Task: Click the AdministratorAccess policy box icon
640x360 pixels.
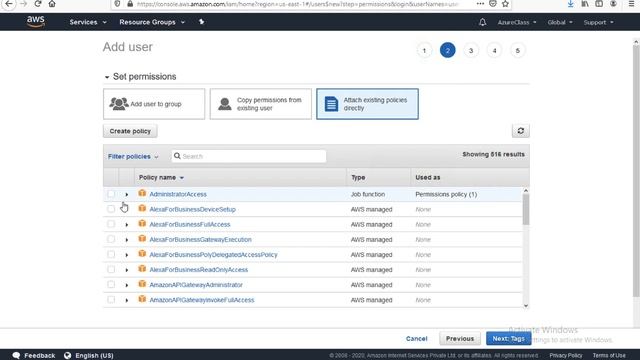Action: pos(142,193)
